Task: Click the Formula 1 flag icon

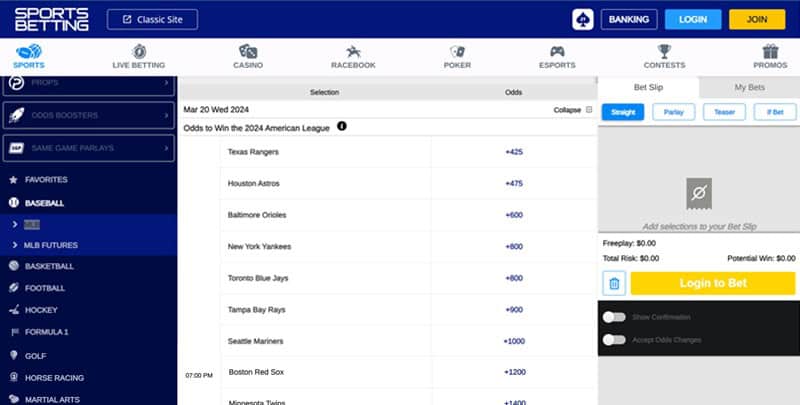Action: [x=14, y=332]
